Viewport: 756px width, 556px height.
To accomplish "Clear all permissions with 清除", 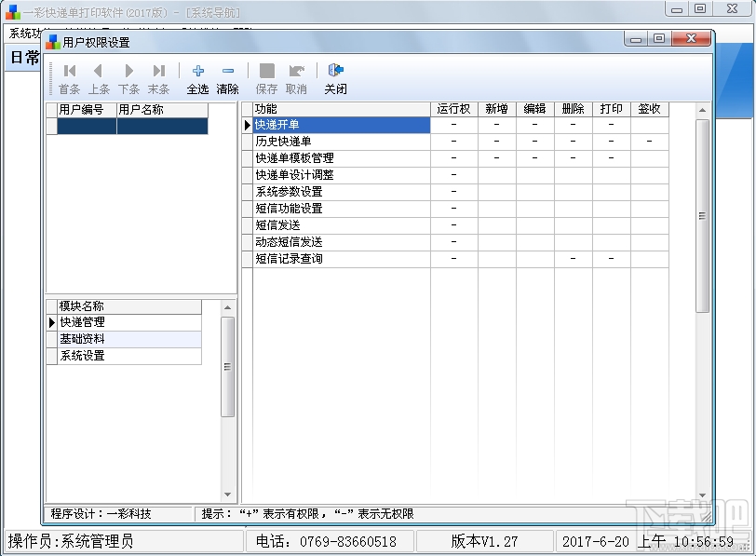I will tap(227, 79).
